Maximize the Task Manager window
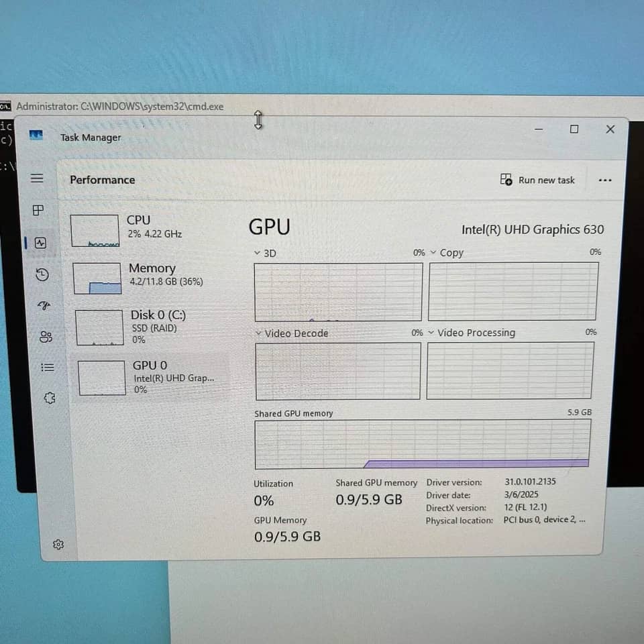The image size is (644, 644). point(574,129)
